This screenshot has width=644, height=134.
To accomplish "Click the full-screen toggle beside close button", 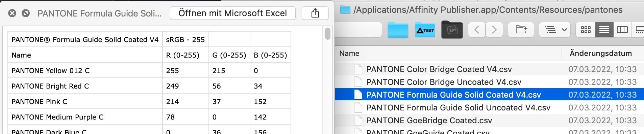I will [26, 13].
